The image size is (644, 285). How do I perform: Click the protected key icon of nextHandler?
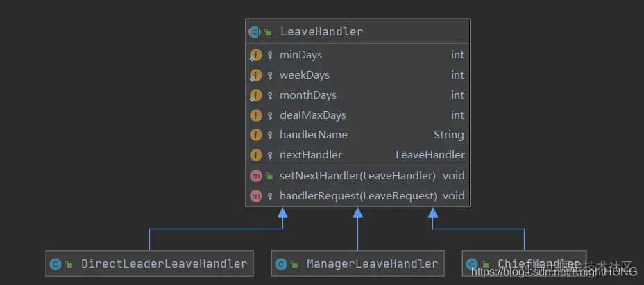(270, 155)
